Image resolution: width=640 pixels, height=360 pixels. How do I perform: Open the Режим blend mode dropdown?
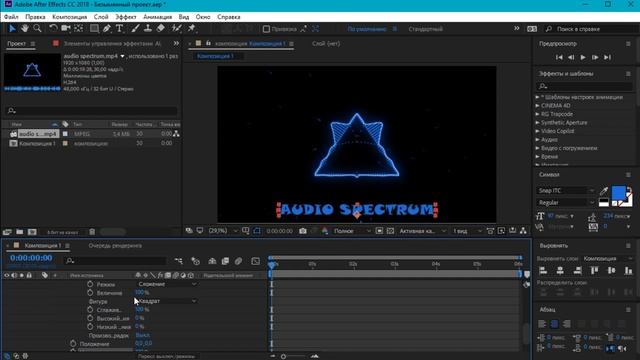167,284
